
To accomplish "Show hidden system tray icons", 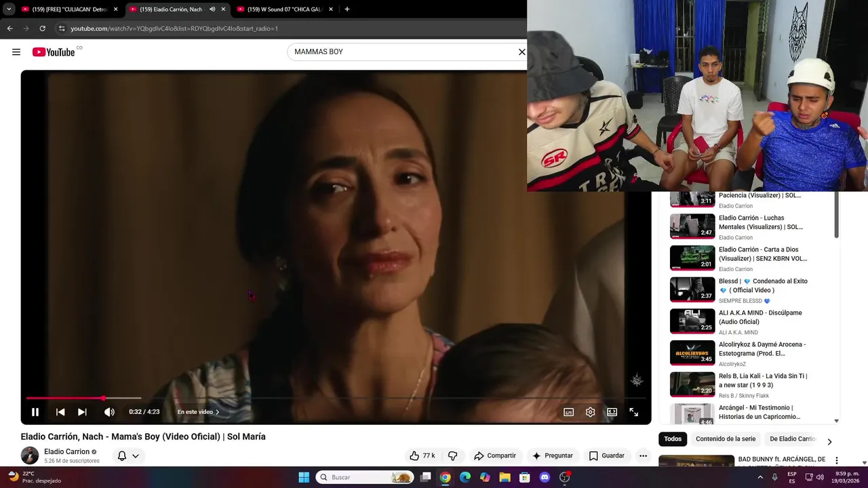I will pos(759,477).
